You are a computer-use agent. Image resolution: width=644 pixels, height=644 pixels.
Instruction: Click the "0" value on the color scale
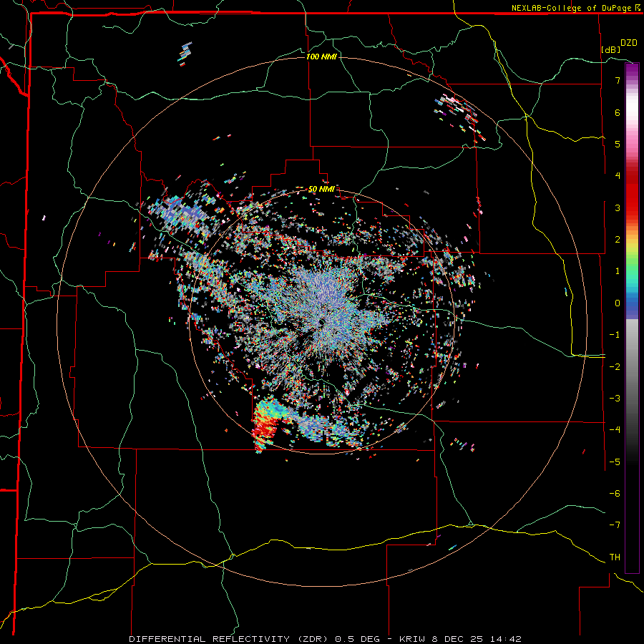pyautogui.click(x=618, y=303)
